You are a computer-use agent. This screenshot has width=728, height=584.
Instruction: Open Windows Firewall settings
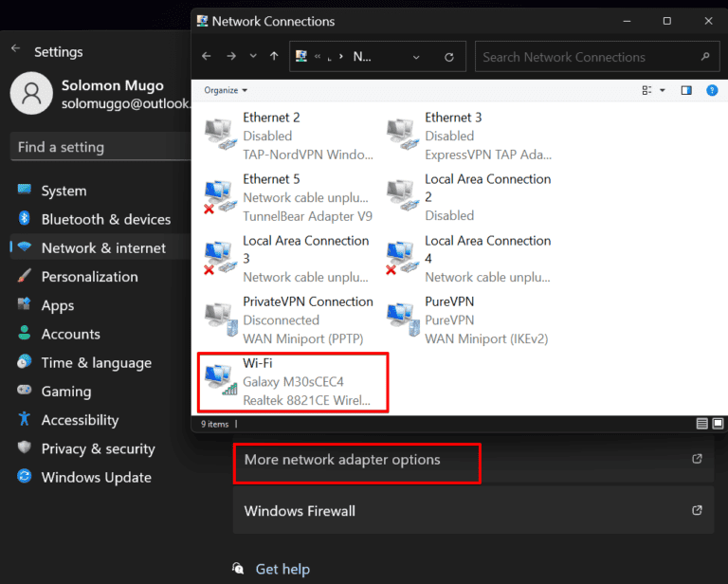click(300, 511)
